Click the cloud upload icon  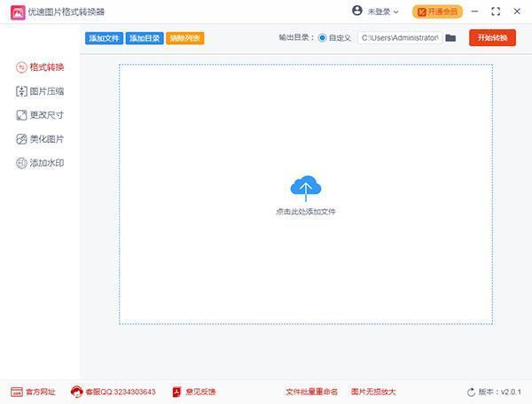306,188
